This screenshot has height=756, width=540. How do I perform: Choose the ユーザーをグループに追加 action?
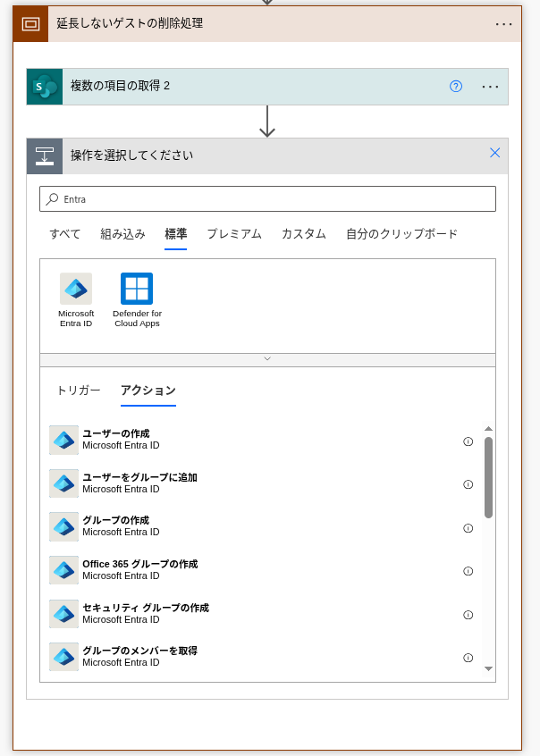coord(260,483)
